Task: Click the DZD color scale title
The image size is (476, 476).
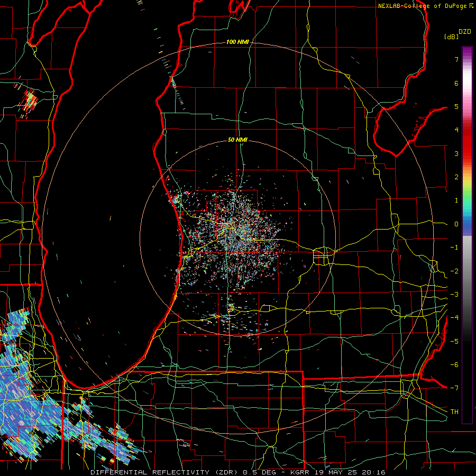Action: click(x=465, y=32)
